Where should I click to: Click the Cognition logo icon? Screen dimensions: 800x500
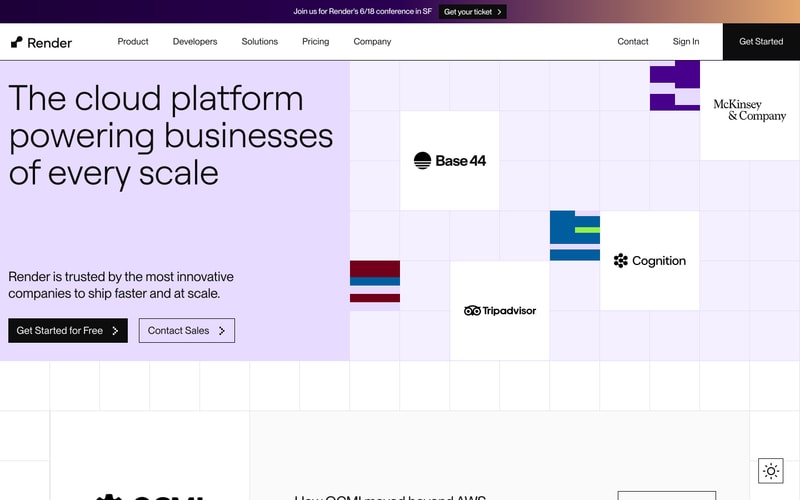(x=620, y=261)
